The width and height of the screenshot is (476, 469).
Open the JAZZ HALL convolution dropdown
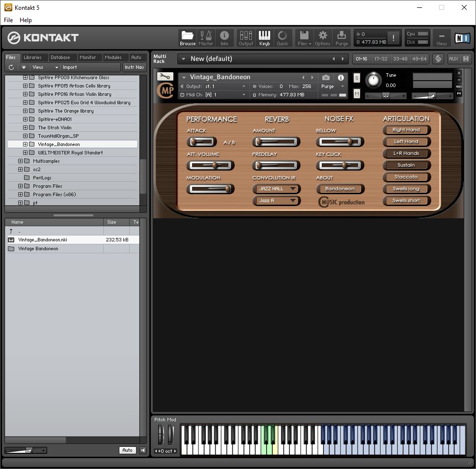277,189
